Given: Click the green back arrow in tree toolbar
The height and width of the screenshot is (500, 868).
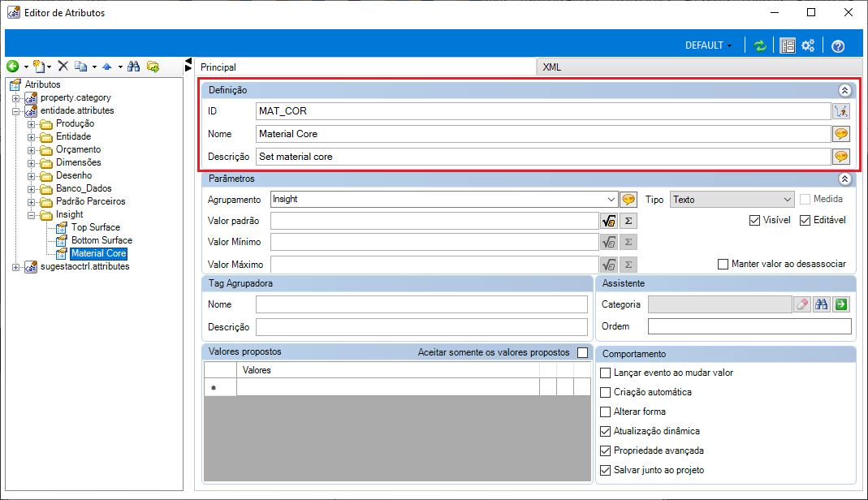Looking at the screenshot, I should pos(13,67).
